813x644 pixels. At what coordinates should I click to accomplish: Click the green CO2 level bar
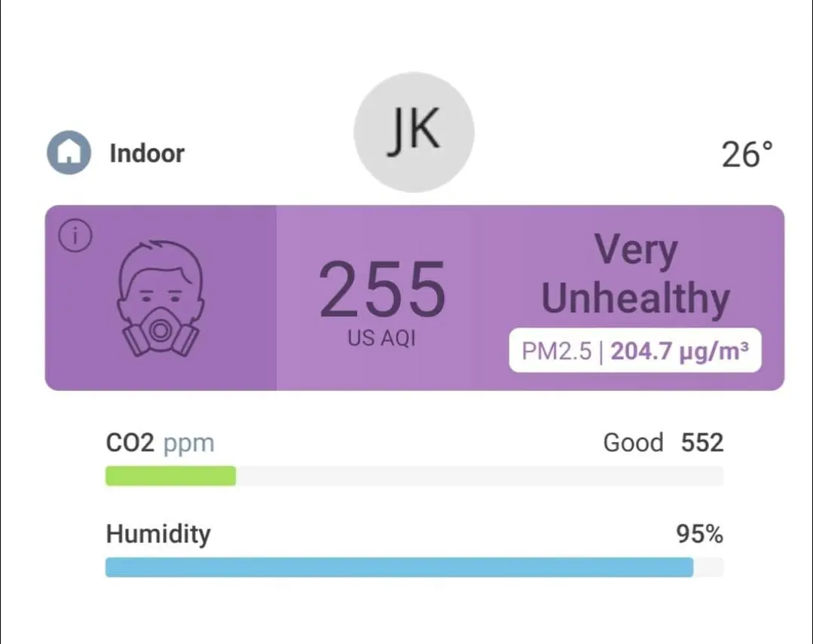point(170,476)
